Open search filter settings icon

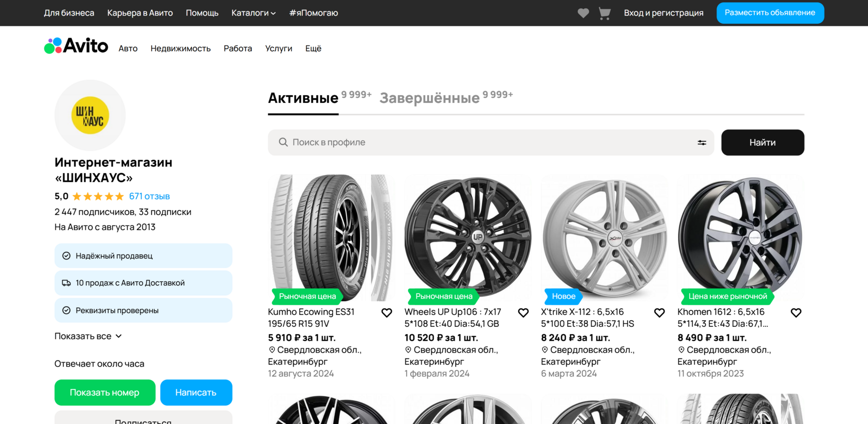click(x=702, y=142)
